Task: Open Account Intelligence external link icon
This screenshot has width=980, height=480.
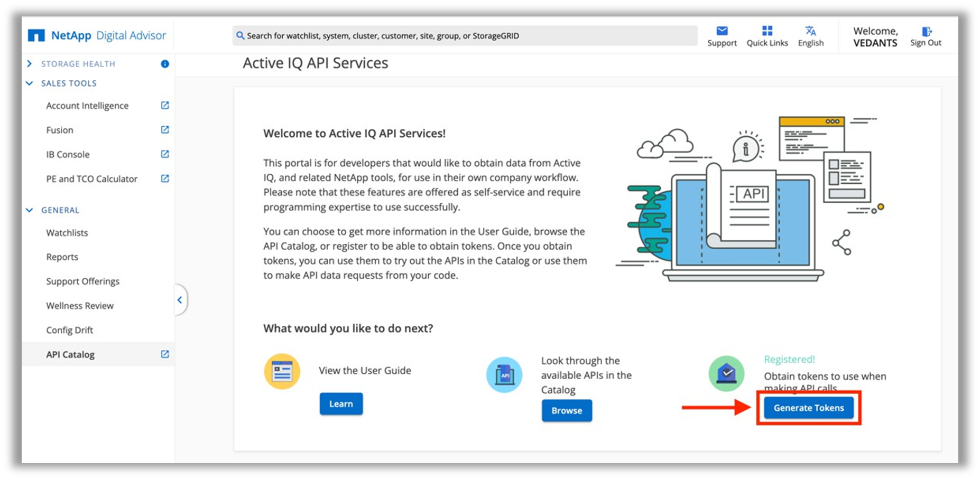Action: (165, 106)
